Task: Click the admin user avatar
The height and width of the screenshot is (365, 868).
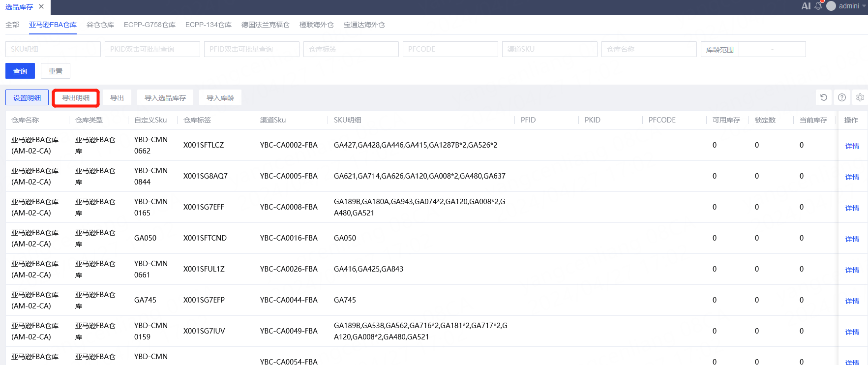Action: click(831, 6)
